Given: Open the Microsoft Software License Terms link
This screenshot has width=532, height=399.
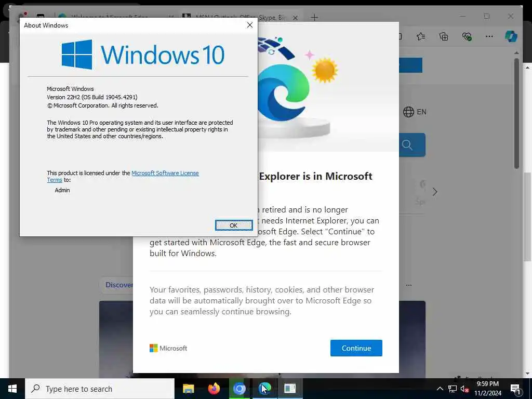Looking at the screenshot, I should point(165,173).
